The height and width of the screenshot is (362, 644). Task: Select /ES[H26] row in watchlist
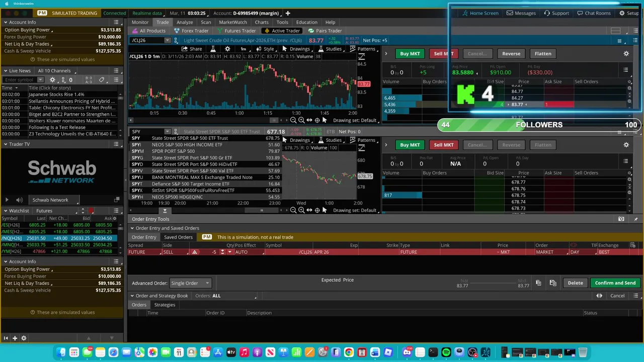59,225
